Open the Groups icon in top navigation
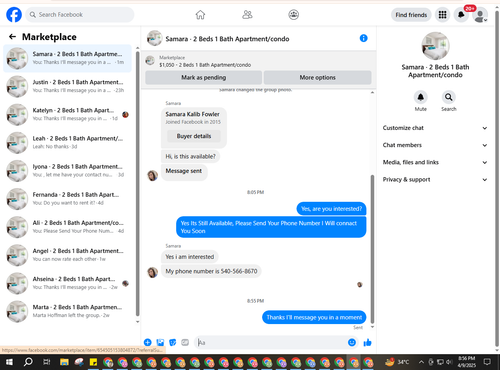The image size is (500, 370). [294, 15]
